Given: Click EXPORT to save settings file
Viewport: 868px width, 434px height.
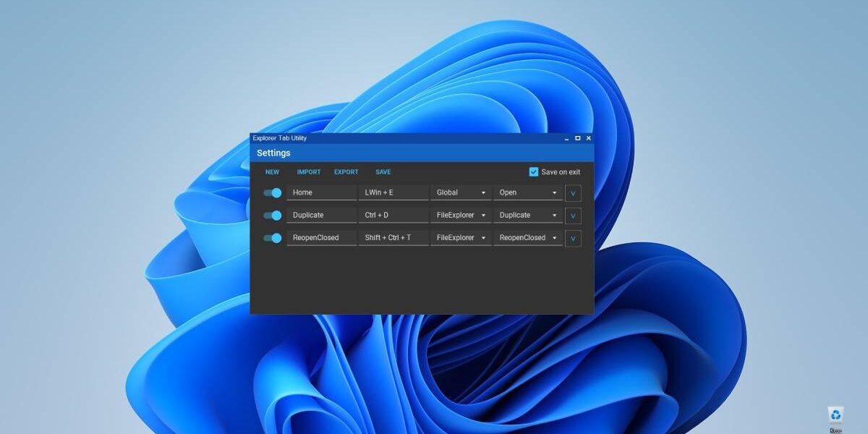Looking at the screenshot, I should point(346,172).
